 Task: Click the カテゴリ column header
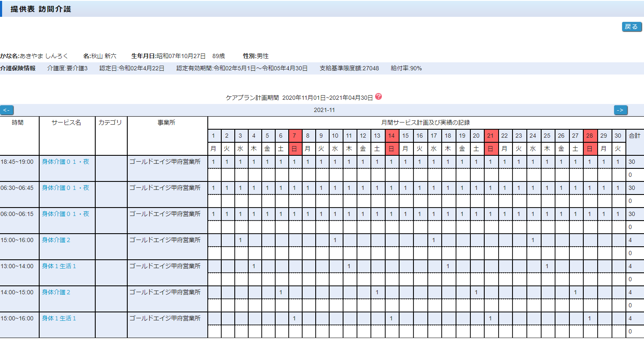point(110,123)
